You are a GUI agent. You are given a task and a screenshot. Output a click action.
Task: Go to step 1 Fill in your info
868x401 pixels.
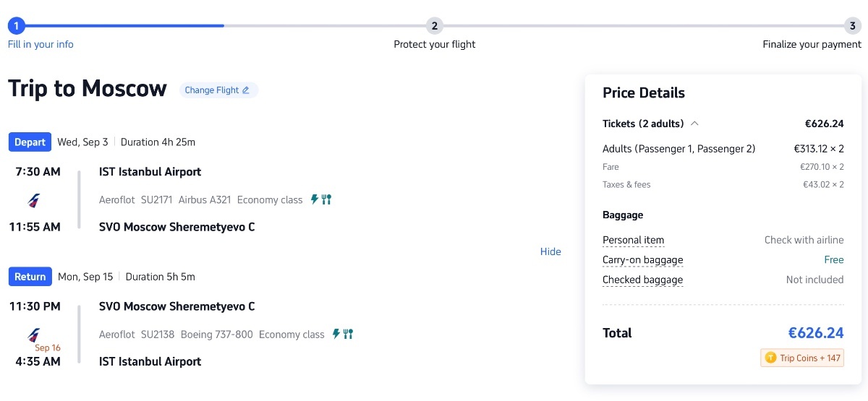click(17, 26)
